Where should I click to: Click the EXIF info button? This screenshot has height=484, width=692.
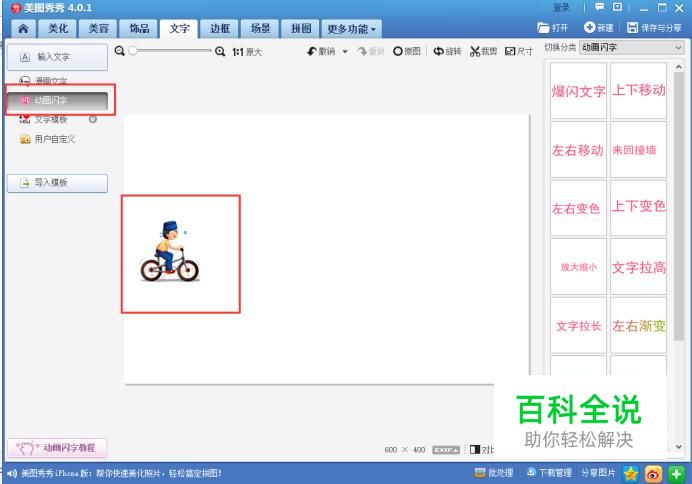pyautogui.click(x=446, y=450)
